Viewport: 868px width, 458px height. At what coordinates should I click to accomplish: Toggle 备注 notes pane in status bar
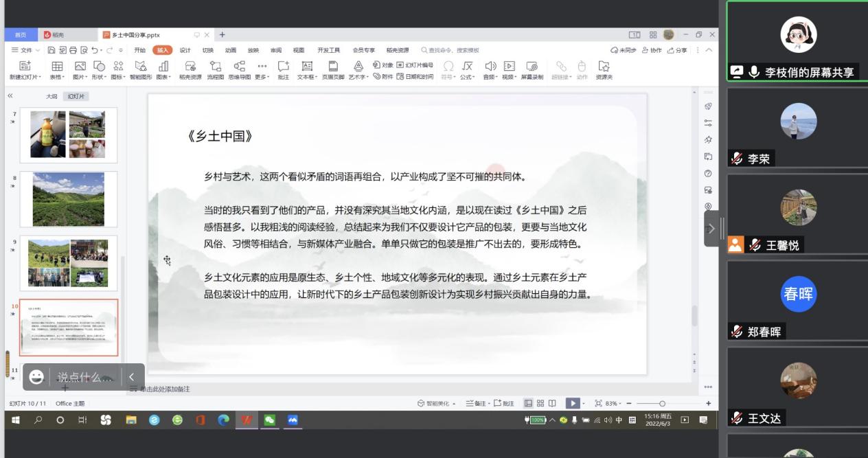click(x=476, y=404)
